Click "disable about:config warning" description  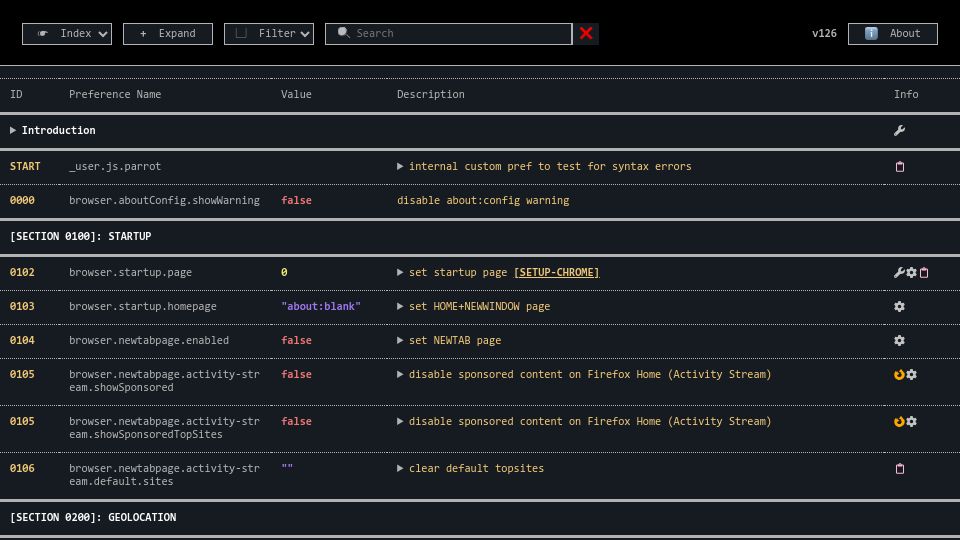(483, 200)
